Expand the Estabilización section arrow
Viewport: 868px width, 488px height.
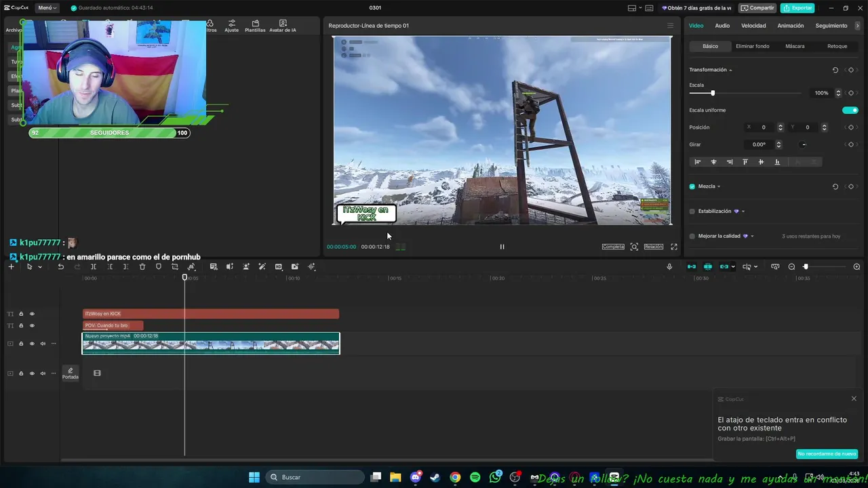pyautogui.click(x=743, y=211)
